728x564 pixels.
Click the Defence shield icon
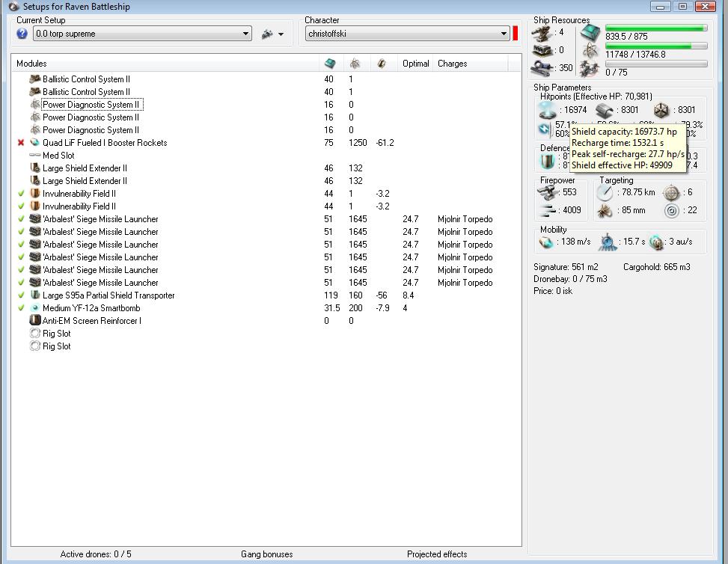pyautogui.click(x=548, y=162)
